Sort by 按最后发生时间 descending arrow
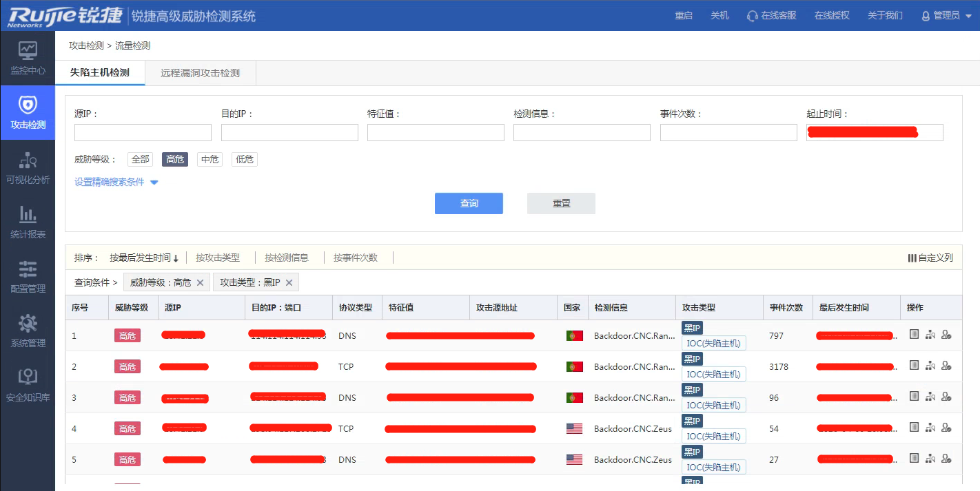This screenshot has width=980, height=491. click(176, 258)
